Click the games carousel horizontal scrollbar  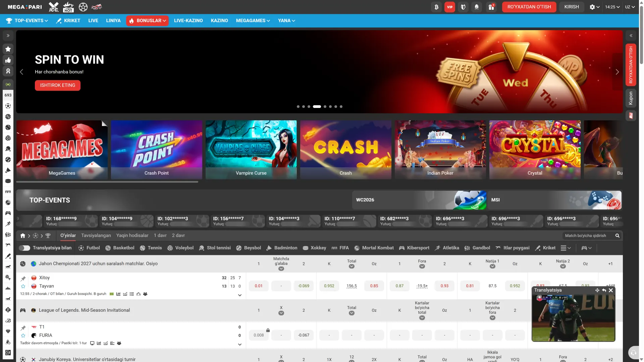(107, 182)
